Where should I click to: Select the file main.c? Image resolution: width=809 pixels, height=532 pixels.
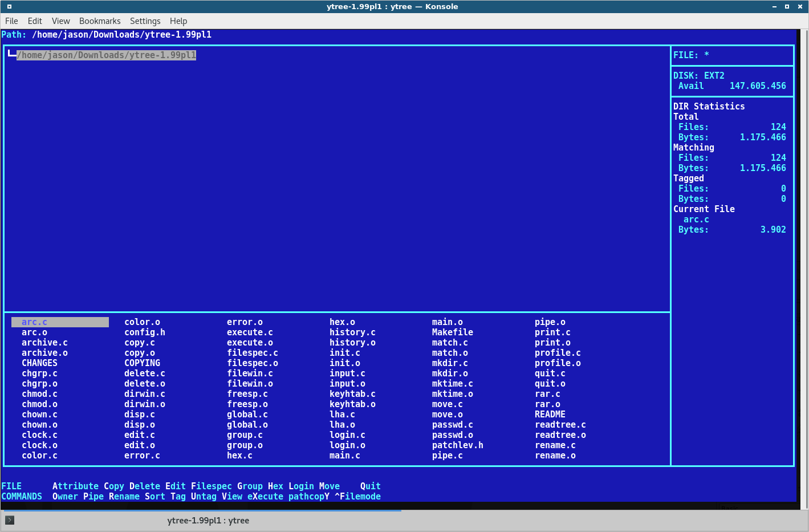coord(345,456)
